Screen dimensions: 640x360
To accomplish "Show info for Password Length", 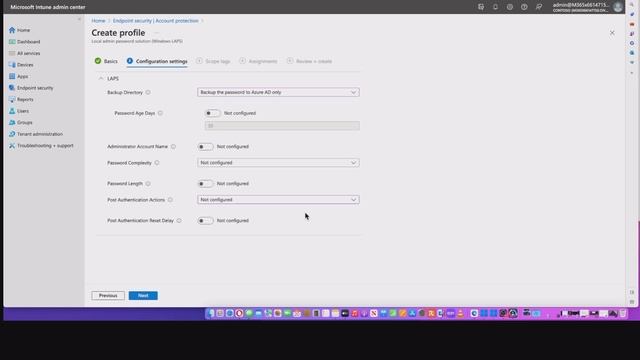I will point(148,184).
